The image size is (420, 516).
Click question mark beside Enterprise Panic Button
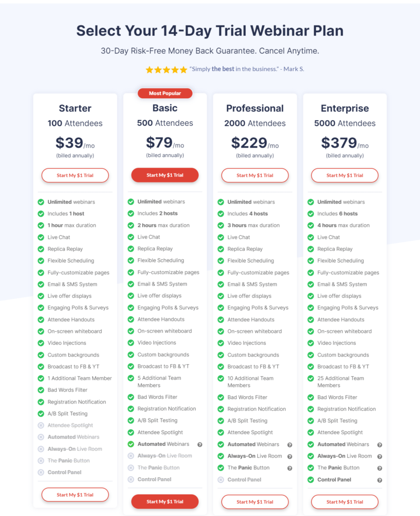380,468
